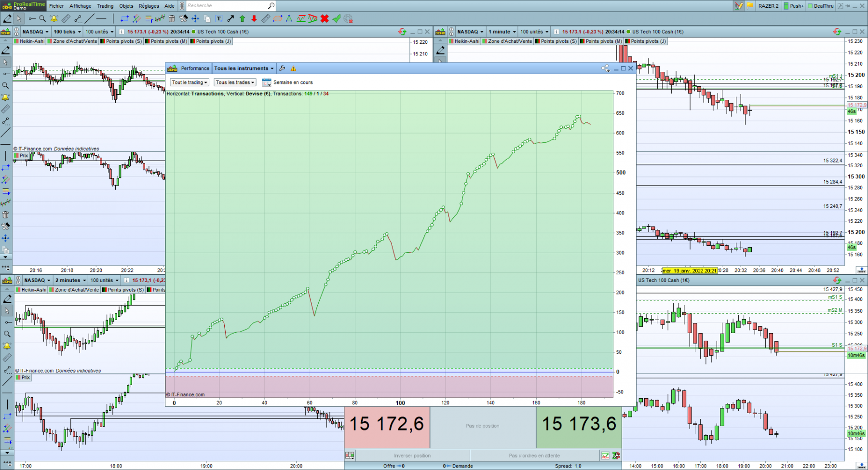Open the calendar period selector icon
Screen dimensions: 868x470
267,82
